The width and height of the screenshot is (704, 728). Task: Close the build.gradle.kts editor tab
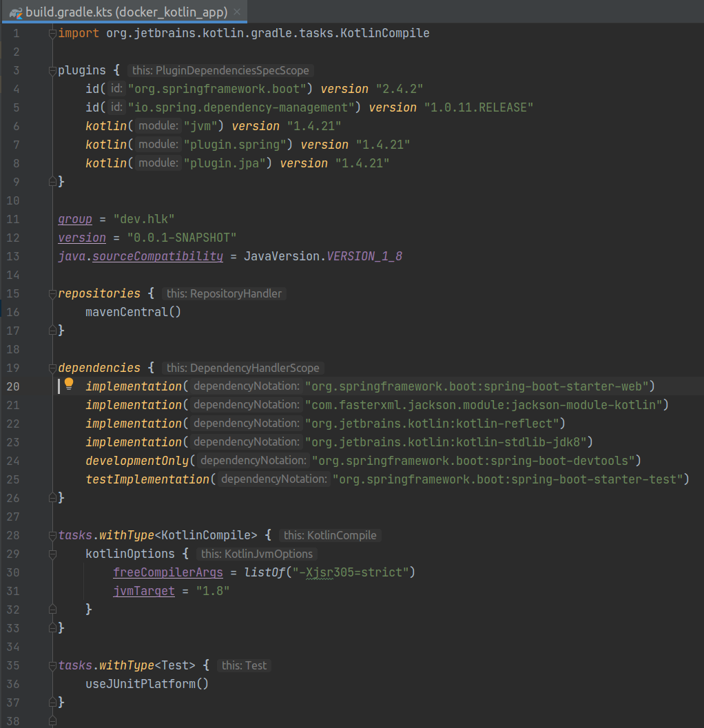tap(237, 12)
